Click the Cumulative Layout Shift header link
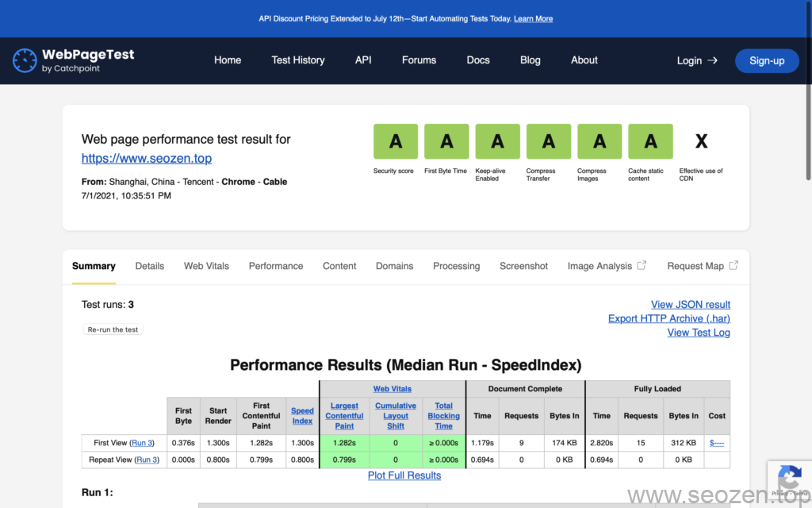This screenshot has width=812, height=508. pos(396,416)
